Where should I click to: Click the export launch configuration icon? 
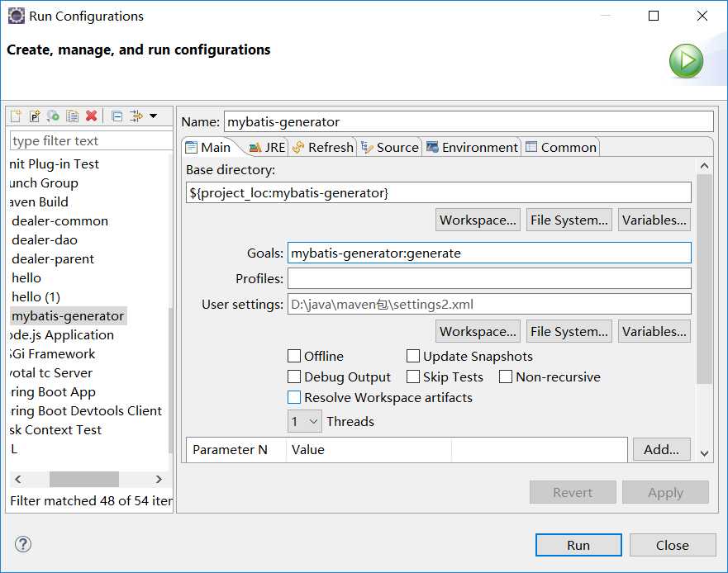pyautogui.click(x=54, y=116)
